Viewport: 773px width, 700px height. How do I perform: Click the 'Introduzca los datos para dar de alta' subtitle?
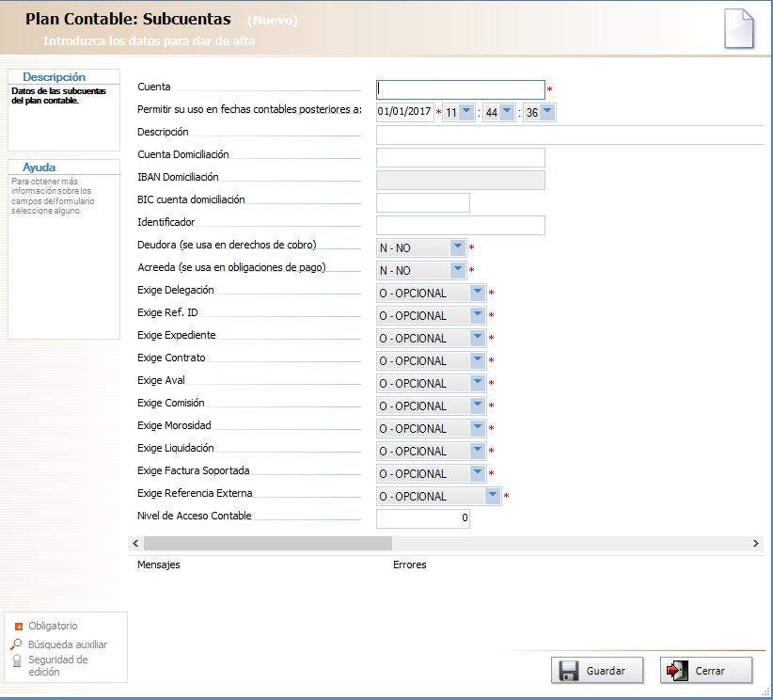point(149,41)
